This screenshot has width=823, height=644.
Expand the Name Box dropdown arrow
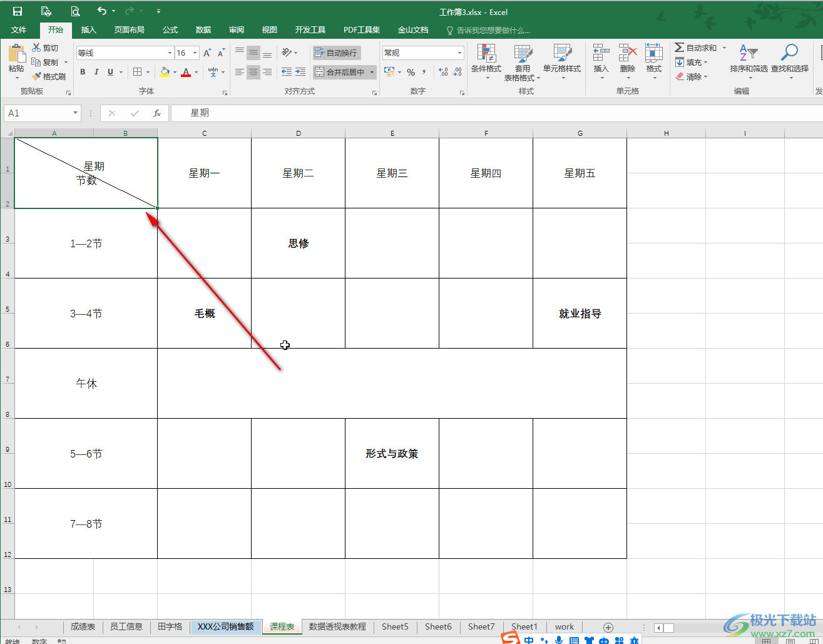[x=75, y=113]
